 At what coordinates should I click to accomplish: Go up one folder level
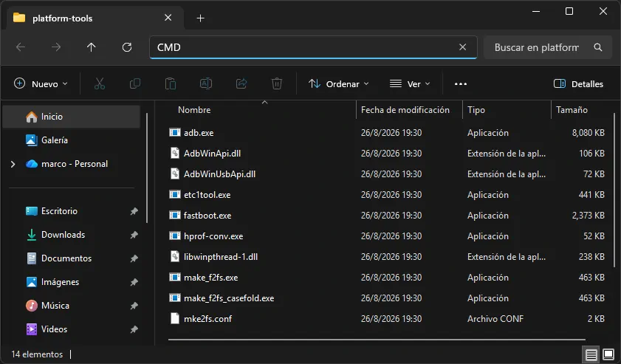[x=91, y=47]
